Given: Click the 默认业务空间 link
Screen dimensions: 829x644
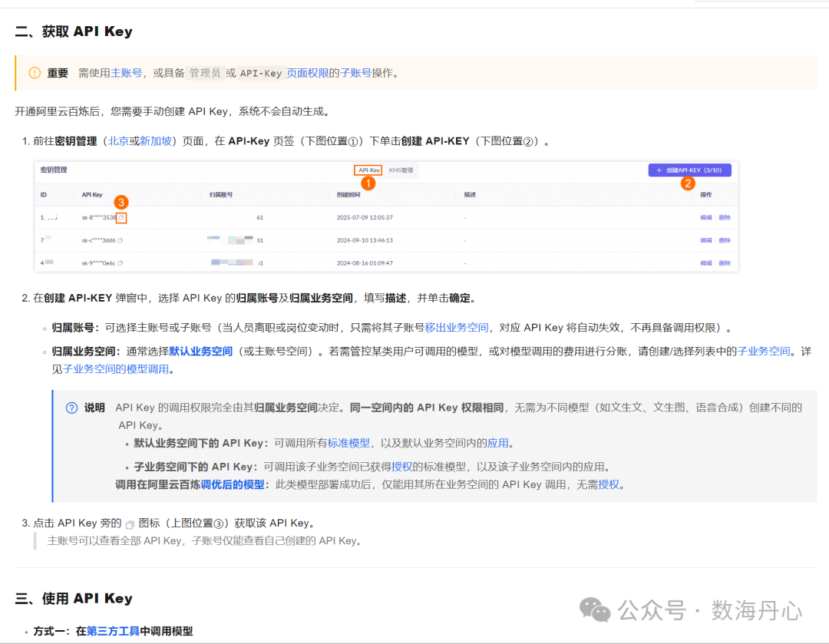Looking at the screenshot, I should pyautogui.click(x=201, y=351).
